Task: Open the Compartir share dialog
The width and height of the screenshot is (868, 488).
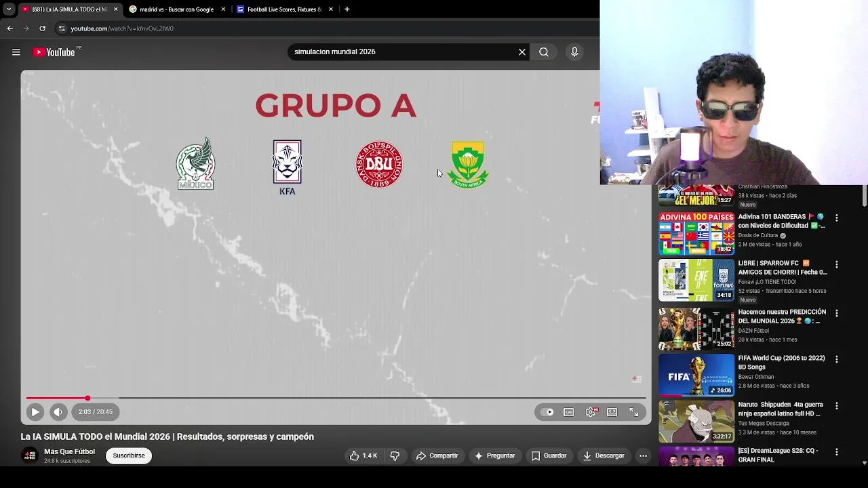Action: [x=437, y=455]
